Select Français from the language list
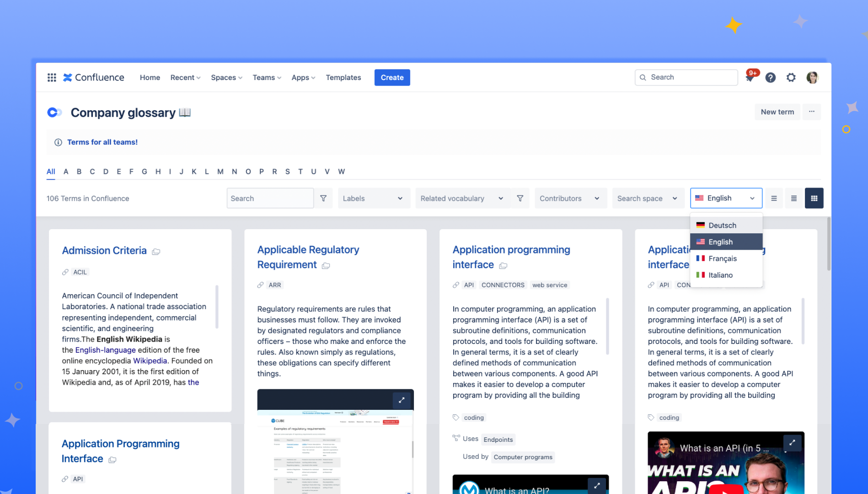The width and height of the screenshot is (868, 494). click(x=726, y=258)
